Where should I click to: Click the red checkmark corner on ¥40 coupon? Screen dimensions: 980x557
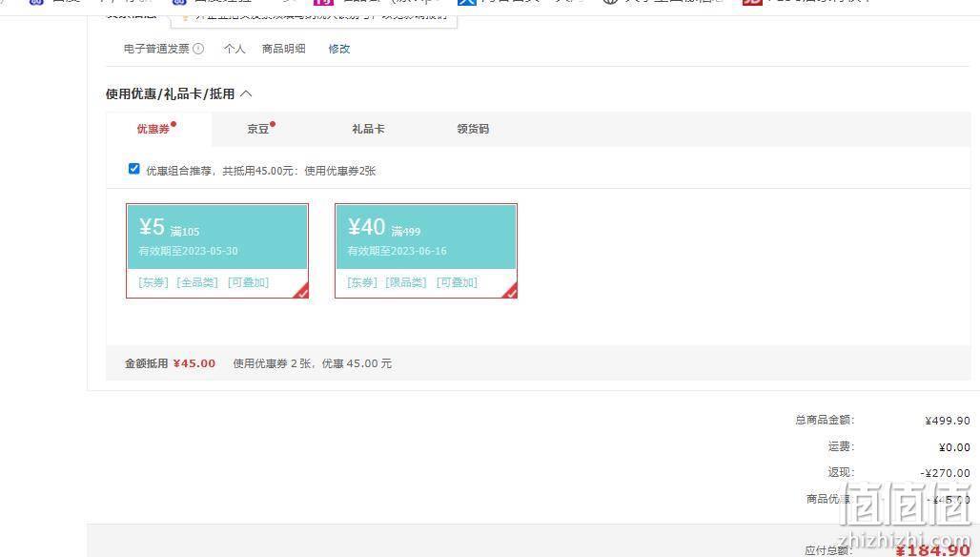[x=510, y=291]
